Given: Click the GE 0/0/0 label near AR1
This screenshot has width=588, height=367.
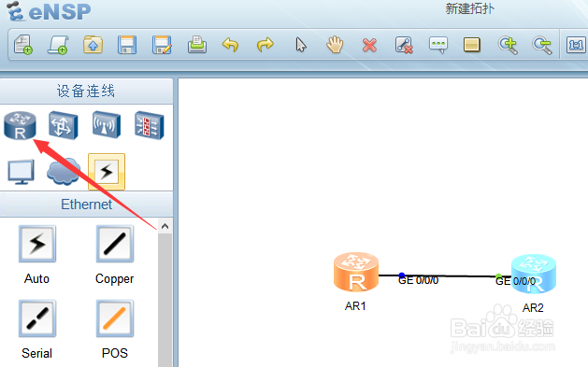Looking at the screenshot, I should (418, 280).
